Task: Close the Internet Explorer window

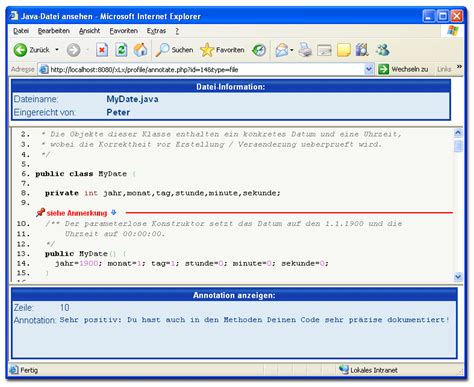Action: click(457, 16)
